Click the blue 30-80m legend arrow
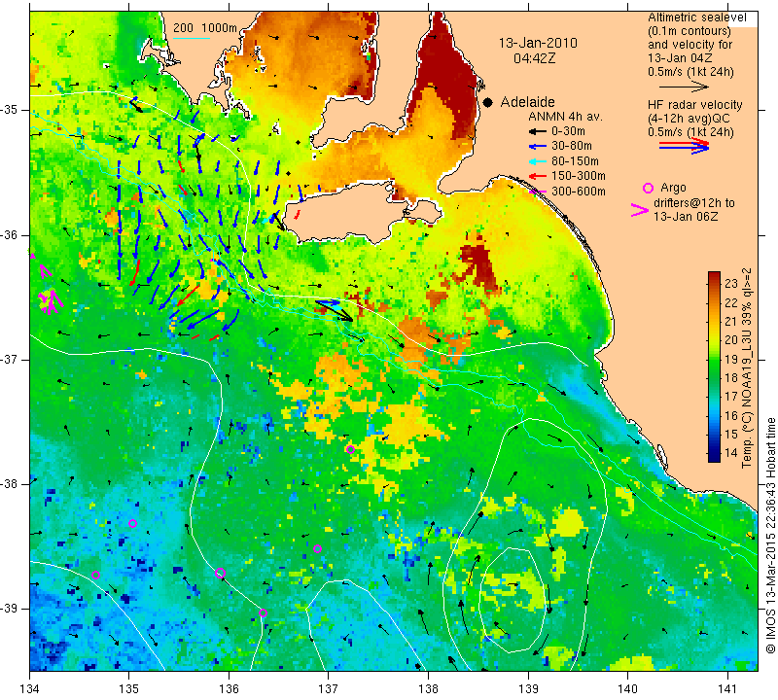Viewport: 778px width, 700px height. tap(537, 147)
